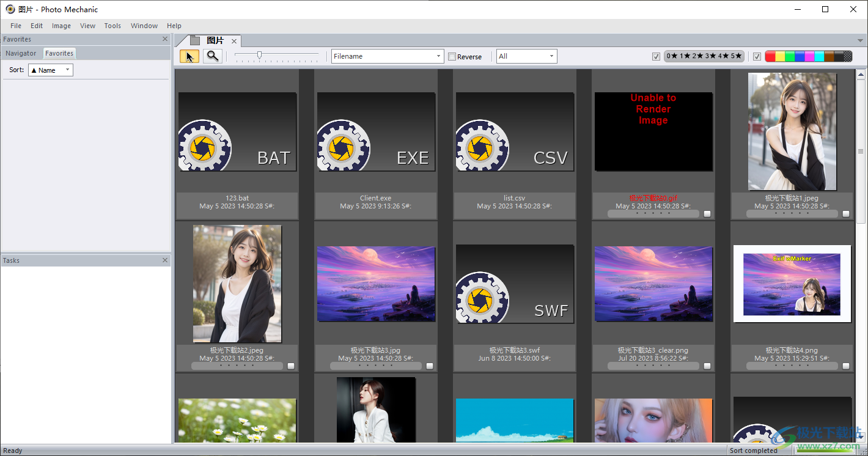The height and width of the screenshot is (456, 868).
Task: Filter by cyan color class
Action: pos(819,56)
